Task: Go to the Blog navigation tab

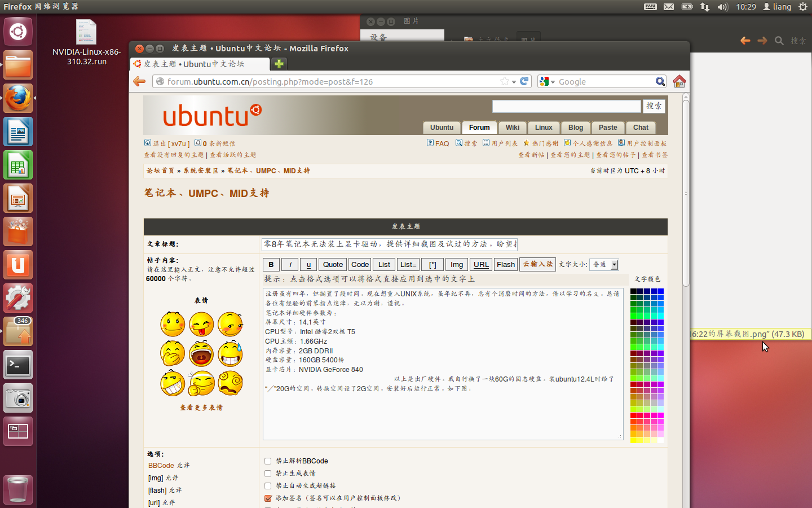Action: point(576,128)
